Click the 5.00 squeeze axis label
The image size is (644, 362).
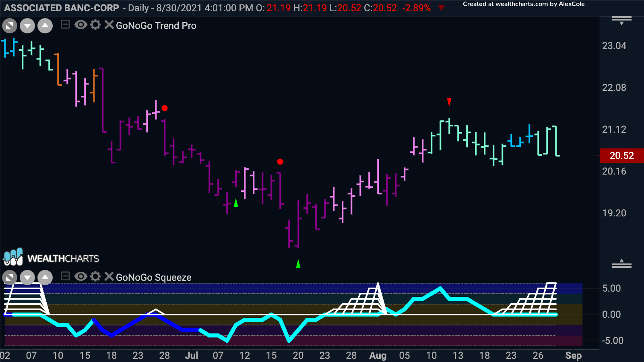coord(611,288)
